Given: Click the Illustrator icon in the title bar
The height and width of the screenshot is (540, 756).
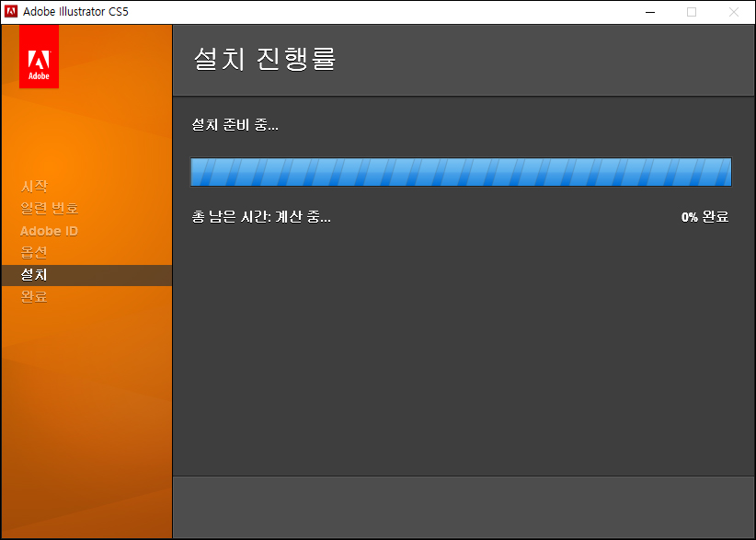Looking at the screenshot, I should point(11,12).
